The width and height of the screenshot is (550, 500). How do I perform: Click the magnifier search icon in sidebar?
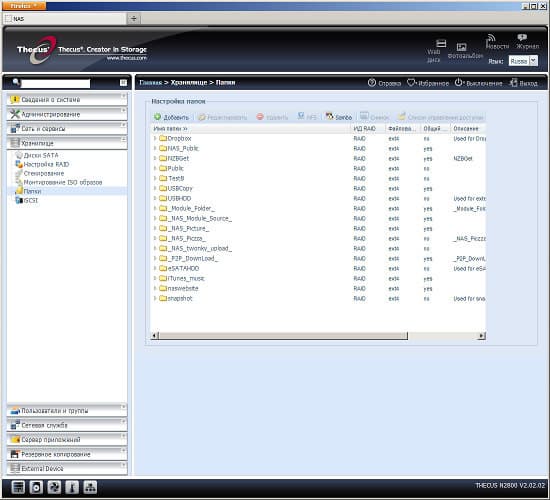(x=16, y=82)
